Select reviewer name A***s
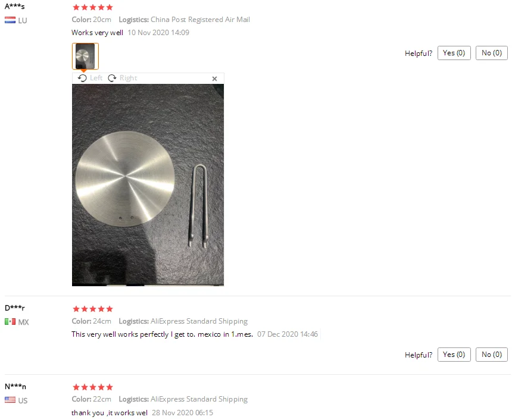512x420 pixels. pos(15,6)
